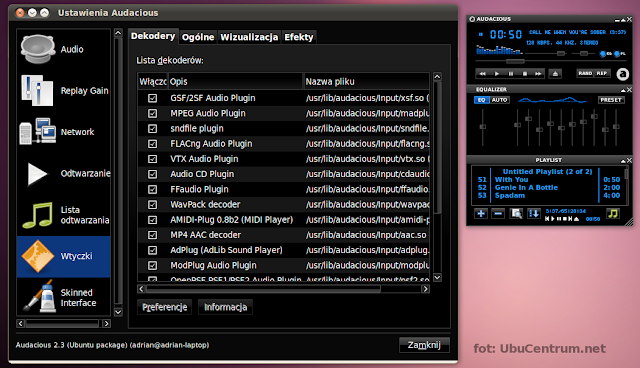640x368 pixels.
Task: Open Audacious player title menu icon
Action: click(472, 19)
